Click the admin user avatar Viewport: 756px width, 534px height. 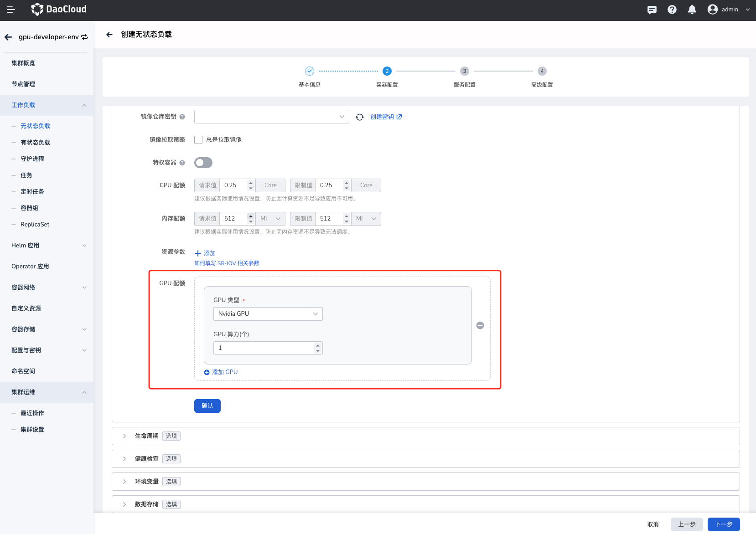713,10
